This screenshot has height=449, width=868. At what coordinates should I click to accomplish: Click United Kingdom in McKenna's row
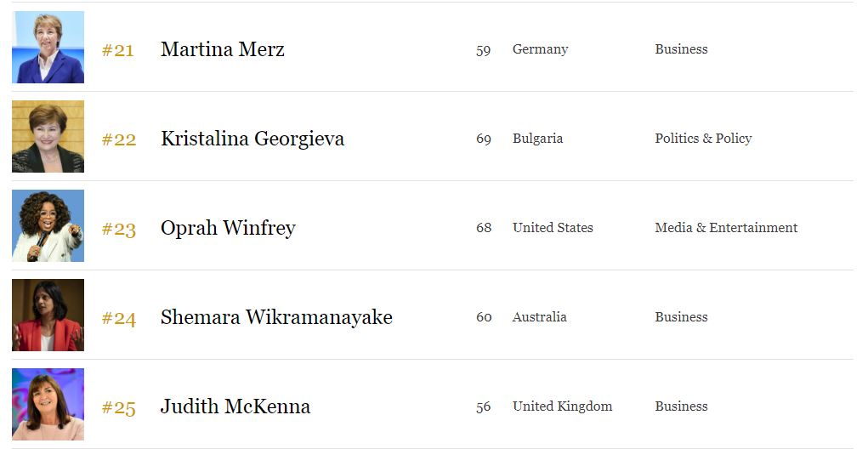563,406
